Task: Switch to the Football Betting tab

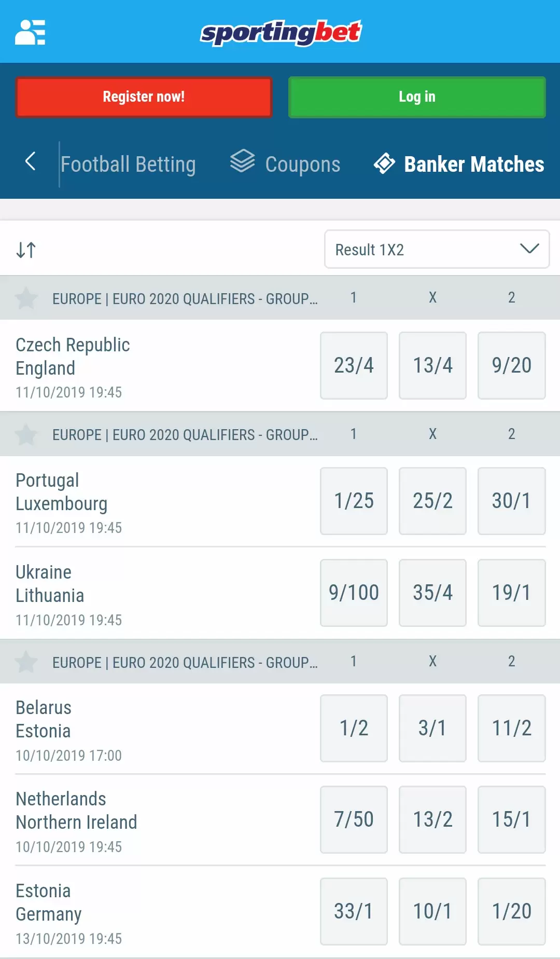Action: pos(128,165)
